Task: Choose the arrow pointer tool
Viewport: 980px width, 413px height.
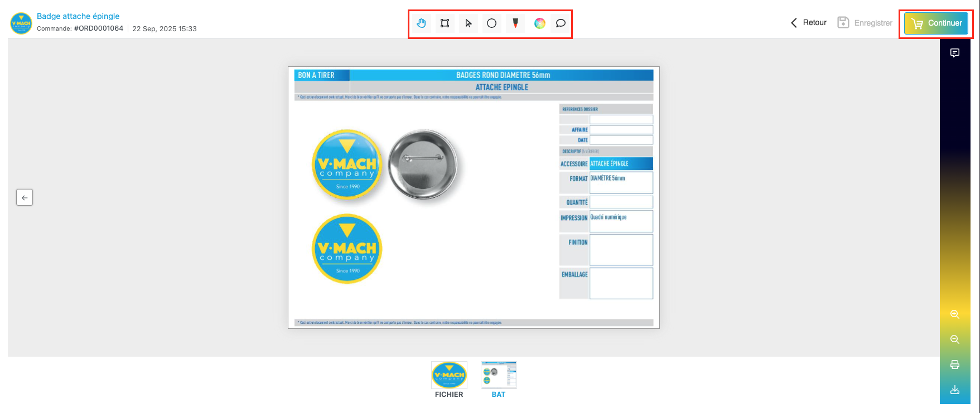Action: tap(468, 23)
